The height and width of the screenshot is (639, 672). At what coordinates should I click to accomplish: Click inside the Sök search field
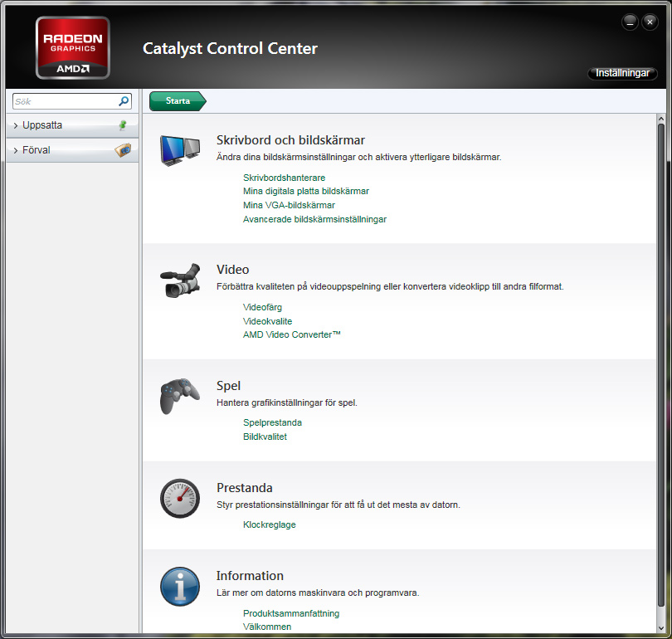64,101
